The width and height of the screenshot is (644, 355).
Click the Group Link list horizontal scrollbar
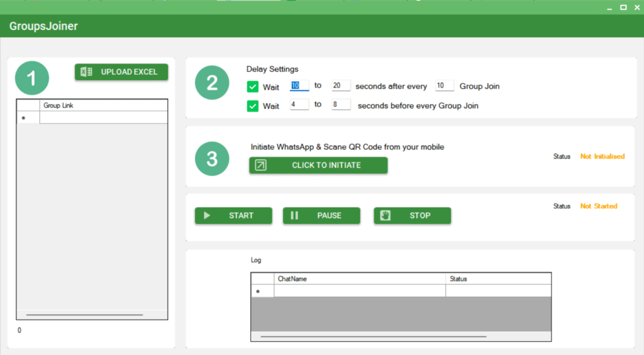point(84,314)
